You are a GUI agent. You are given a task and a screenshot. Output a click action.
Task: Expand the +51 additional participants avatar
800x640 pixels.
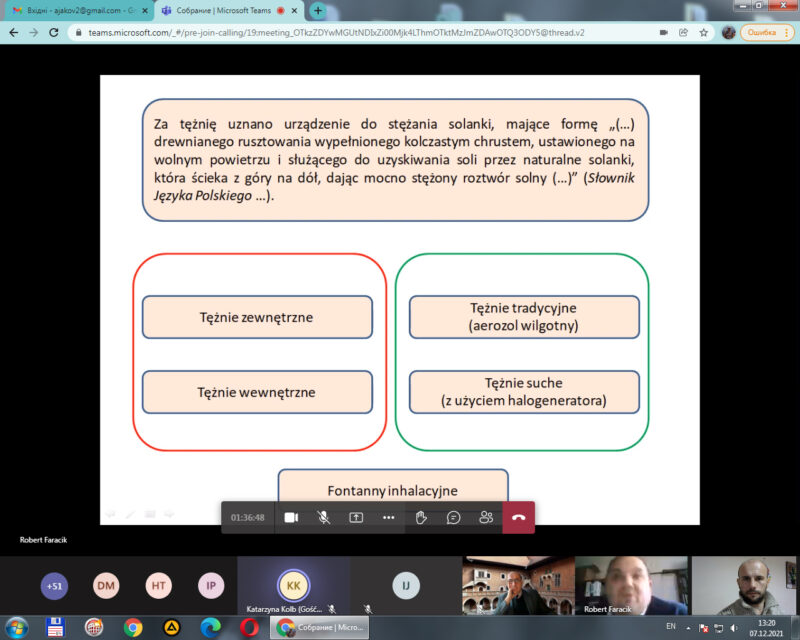click(x=54, y=586)
